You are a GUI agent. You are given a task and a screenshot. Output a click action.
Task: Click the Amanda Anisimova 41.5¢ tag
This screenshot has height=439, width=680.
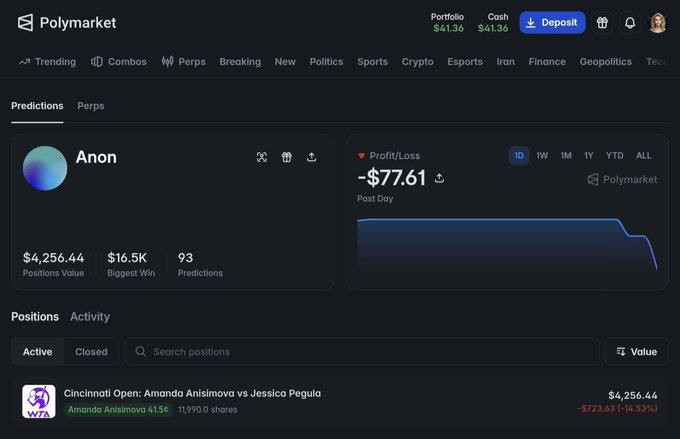118,410
